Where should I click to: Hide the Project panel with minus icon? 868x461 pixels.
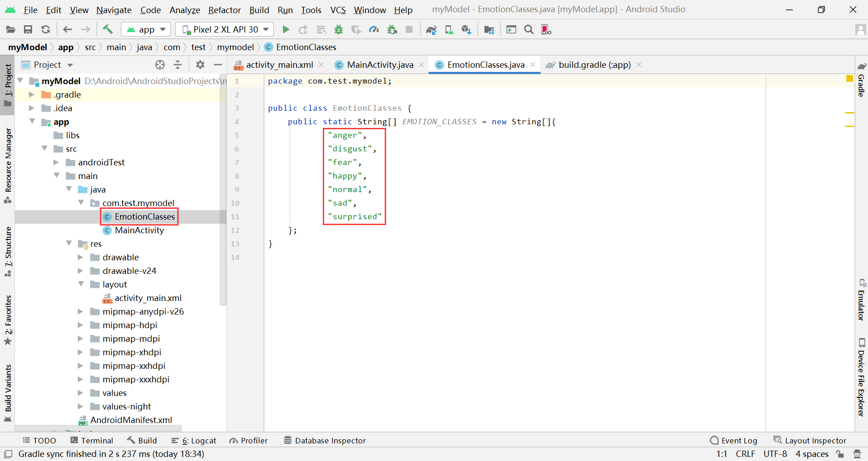tap(217, 65)
